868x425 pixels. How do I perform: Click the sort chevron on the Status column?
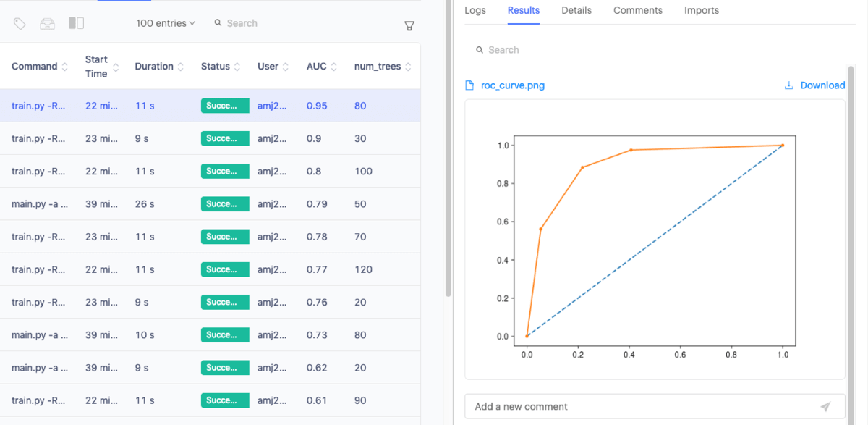pyautogui.click(x=238, y=66)
